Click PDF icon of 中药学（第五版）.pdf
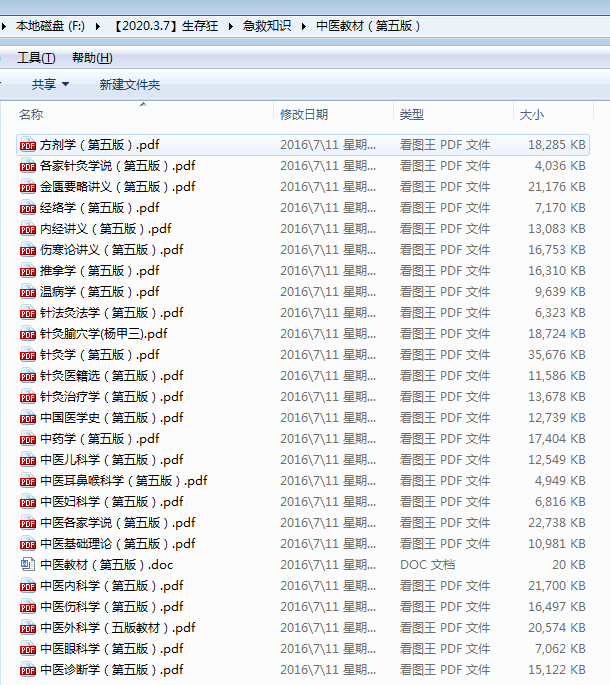 coord(28,439)
